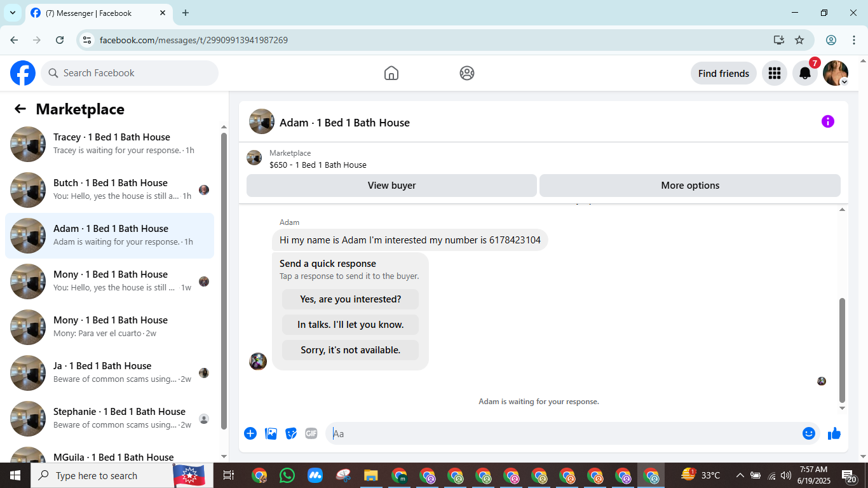Click the View buyer button
This screenshot has height=488, width=868.
[391, 186]
